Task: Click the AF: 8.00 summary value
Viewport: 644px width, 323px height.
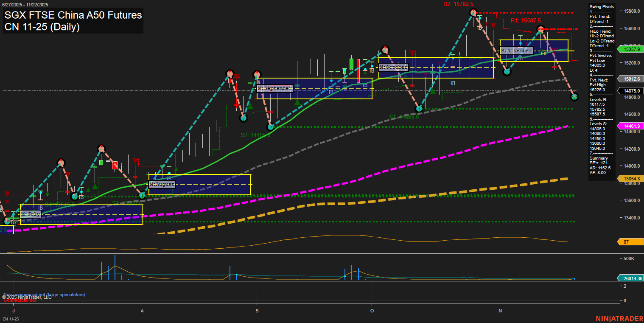Action: [x=598, y=173]
